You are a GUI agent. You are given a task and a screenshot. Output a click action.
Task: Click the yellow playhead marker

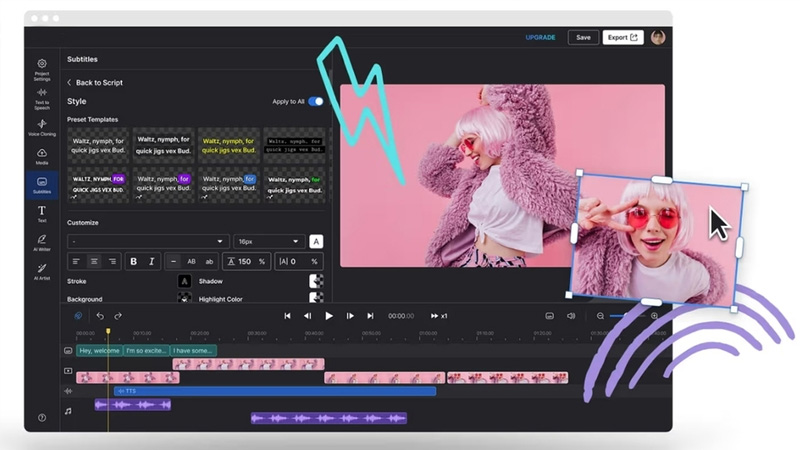tap(108, 331)
